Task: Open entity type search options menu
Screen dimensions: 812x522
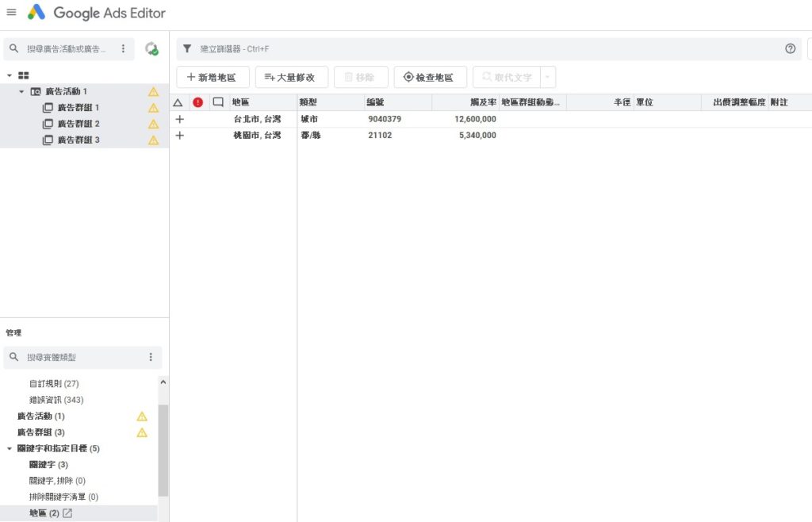Action: 151,358
